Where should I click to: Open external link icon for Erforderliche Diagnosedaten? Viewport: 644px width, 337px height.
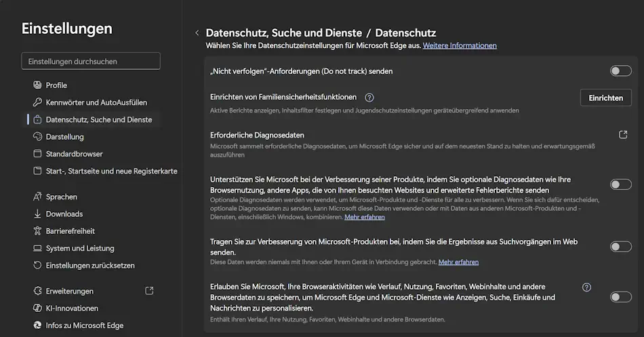(623, 134)
